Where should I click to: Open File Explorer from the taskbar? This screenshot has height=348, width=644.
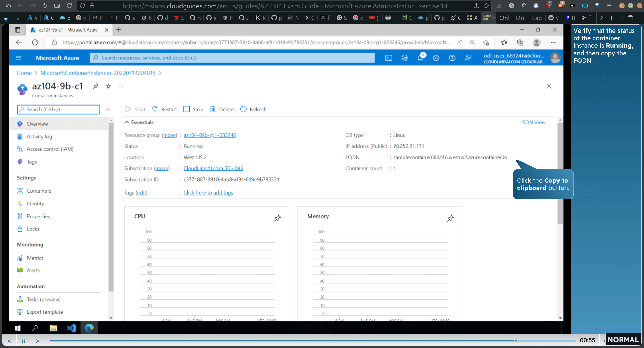[53, 328]
